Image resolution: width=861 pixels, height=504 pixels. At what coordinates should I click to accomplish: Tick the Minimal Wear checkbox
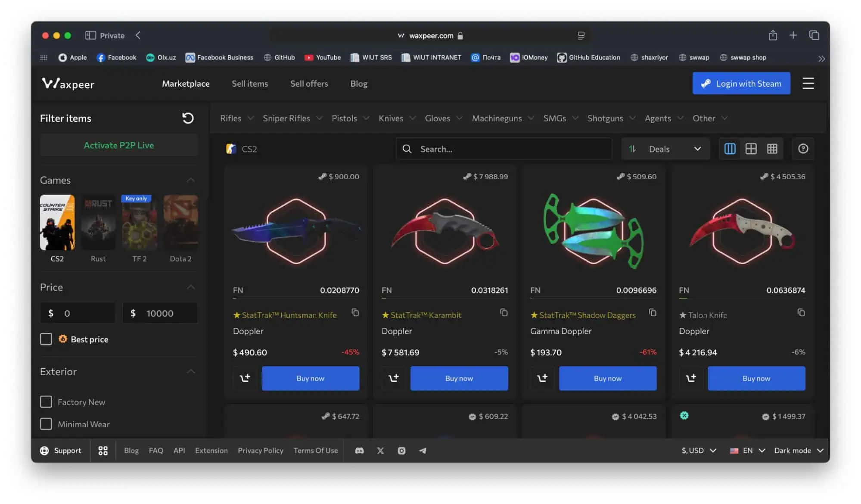pyautogui.click(x=46, y=424)
